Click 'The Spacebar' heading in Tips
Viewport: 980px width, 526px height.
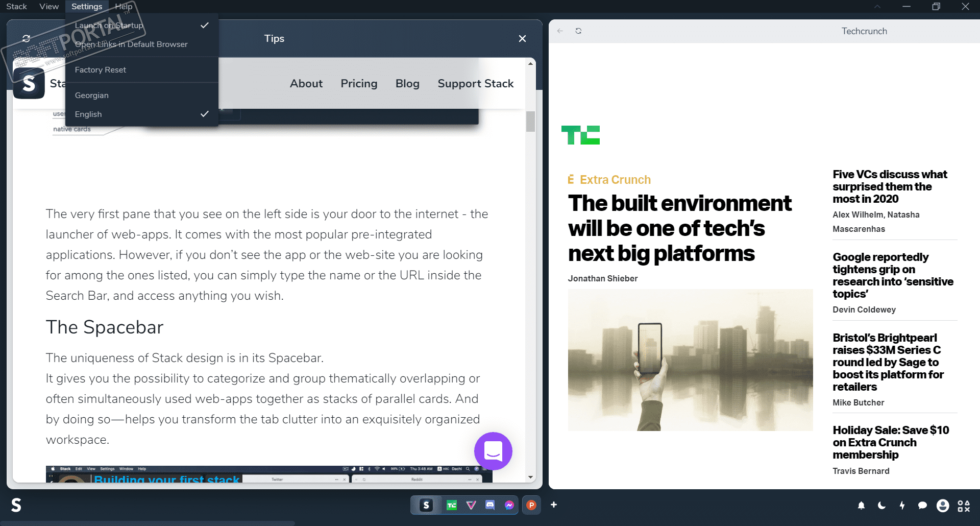(105, 327)
